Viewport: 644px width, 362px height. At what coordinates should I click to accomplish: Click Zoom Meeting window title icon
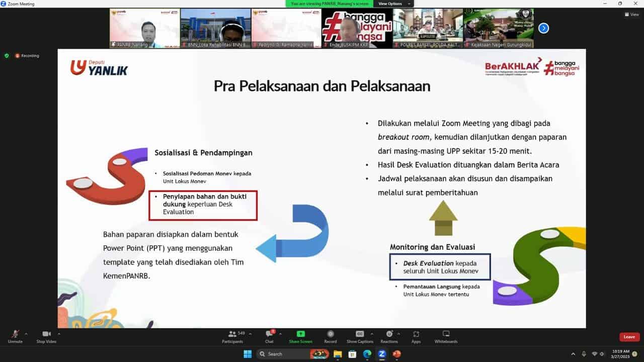pos(4,4)
